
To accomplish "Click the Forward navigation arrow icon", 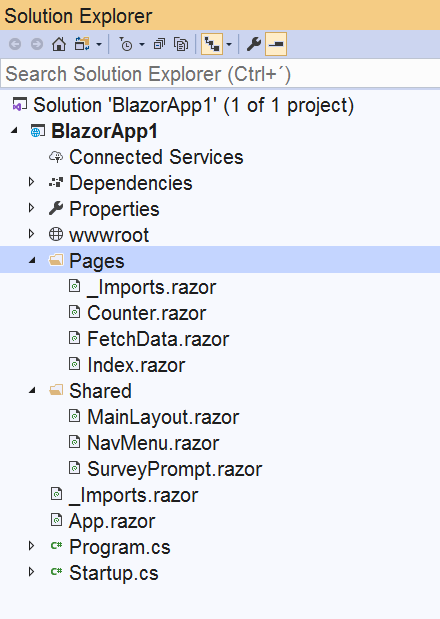I will (37, 44).
